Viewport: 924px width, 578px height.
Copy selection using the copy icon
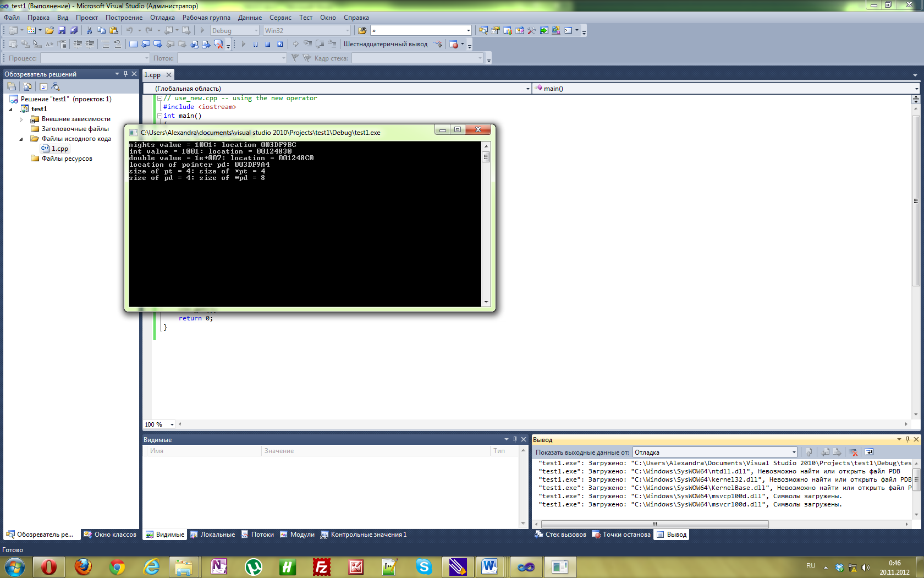(101, 30)
